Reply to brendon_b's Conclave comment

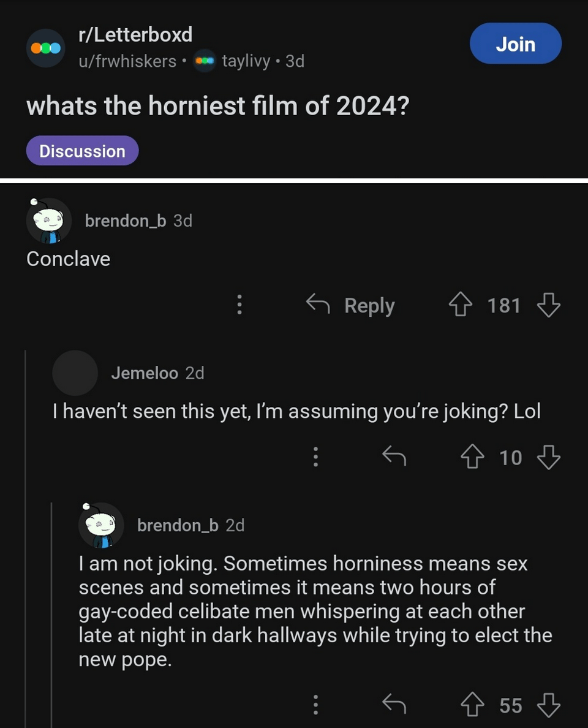[351, 305]
